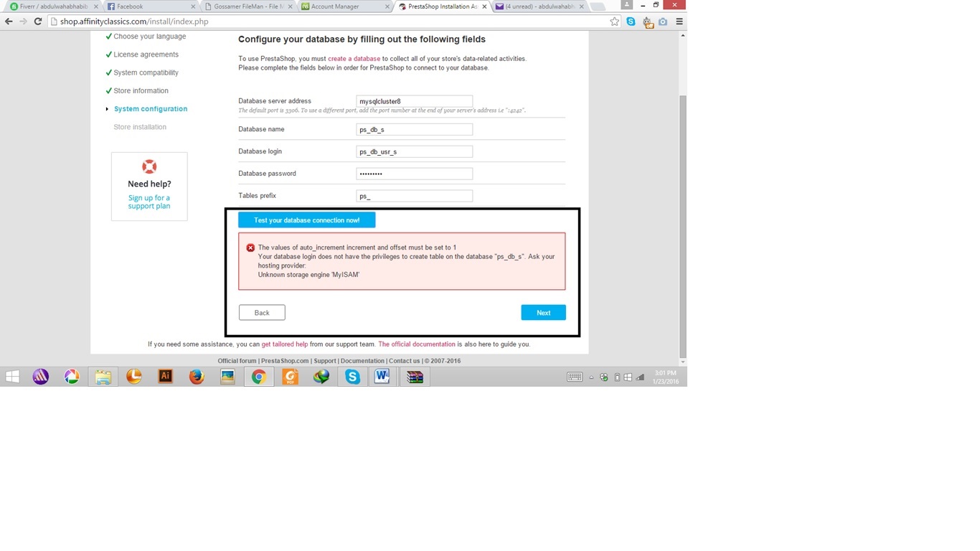Click the browser Back arrow
The width and height of the screenshot is (980, 551).
[9, 22]
